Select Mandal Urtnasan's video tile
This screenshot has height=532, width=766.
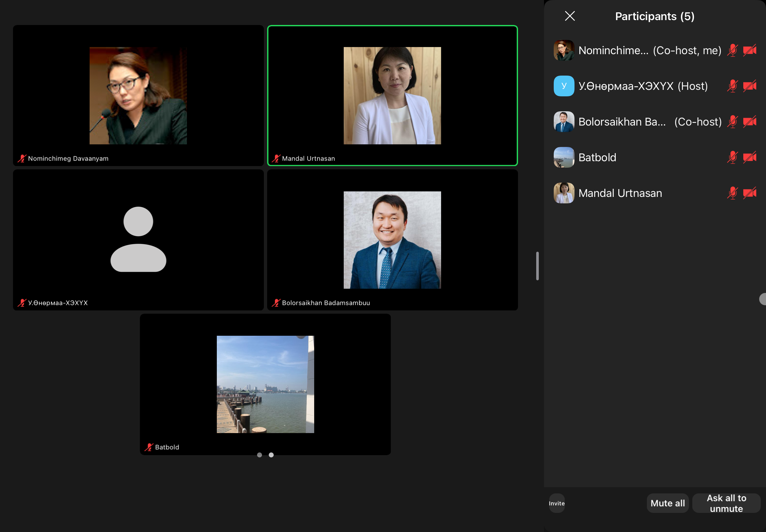point(392,96)
